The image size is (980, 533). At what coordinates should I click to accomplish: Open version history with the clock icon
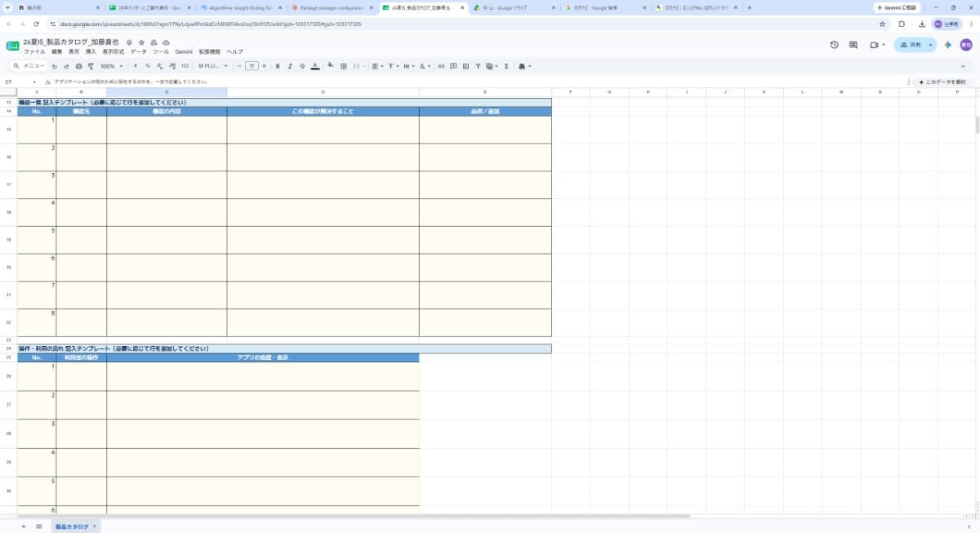pyautogui.click(x=834, y=45)
